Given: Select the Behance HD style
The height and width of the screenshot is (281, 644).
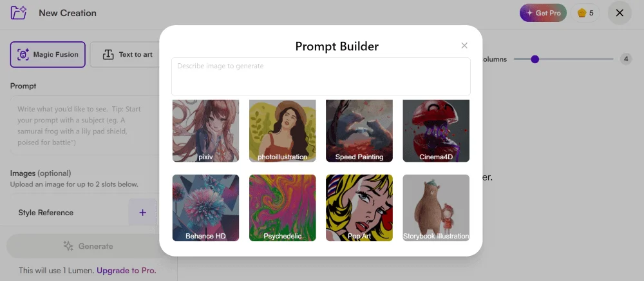Looking at the screenshot, I should (206, 208).
